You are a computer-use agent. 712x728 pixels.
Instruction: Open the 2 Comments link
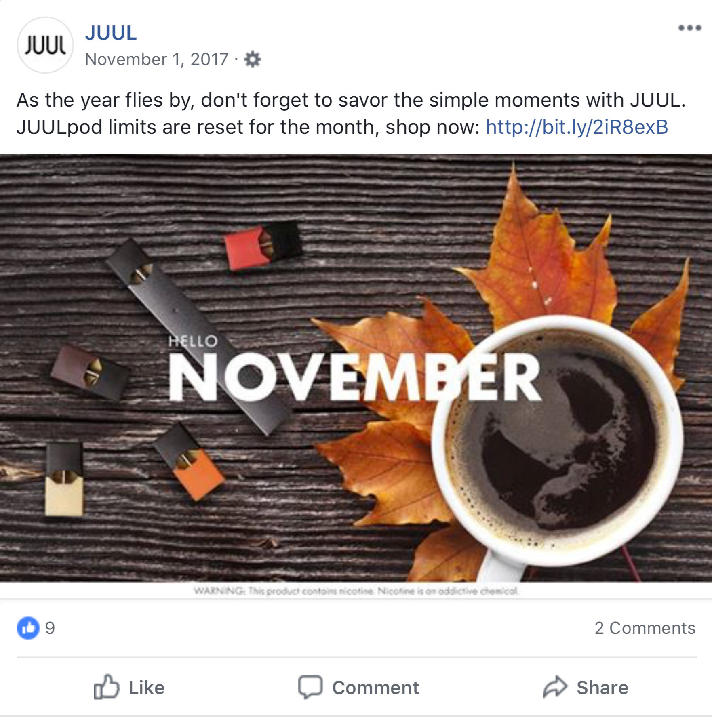645,628
